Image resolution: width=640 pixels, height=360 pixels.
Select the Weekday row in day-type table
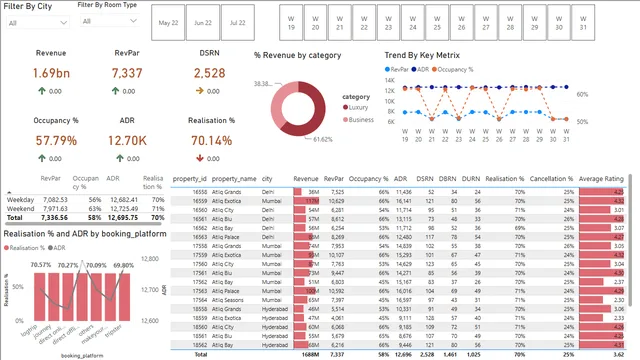(x=85, y=200)
